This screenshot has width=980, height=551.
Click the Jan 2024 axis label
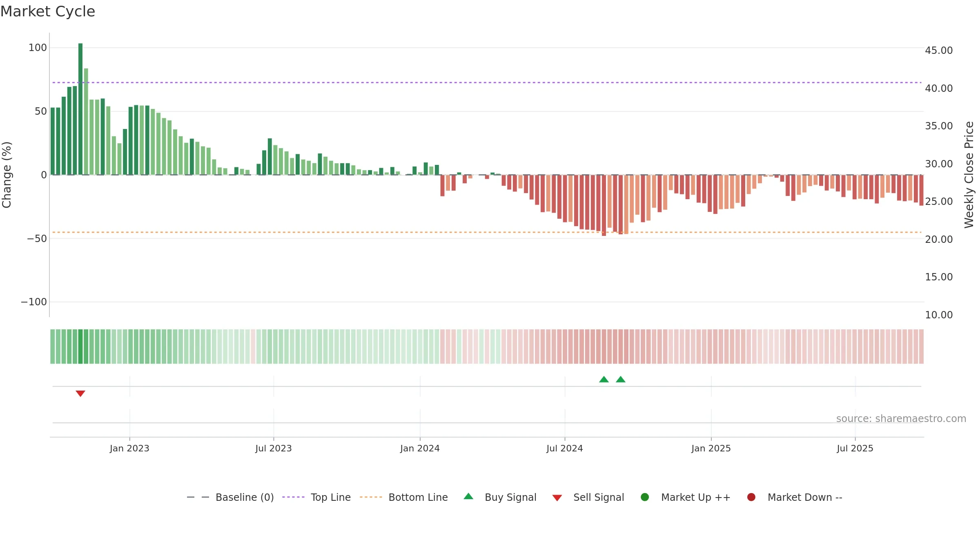[x=420, y=449]
